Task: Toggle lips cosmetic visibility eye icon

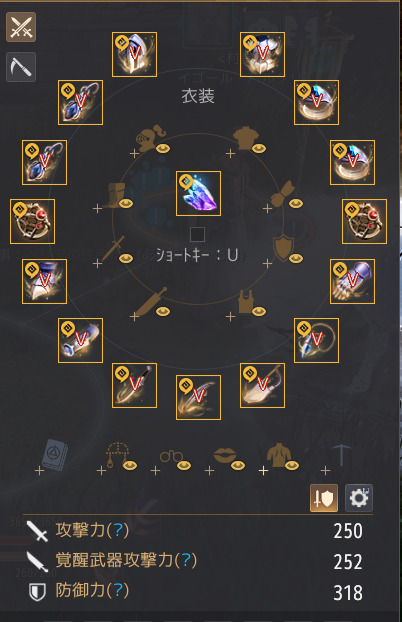Action: coord(238,465)
